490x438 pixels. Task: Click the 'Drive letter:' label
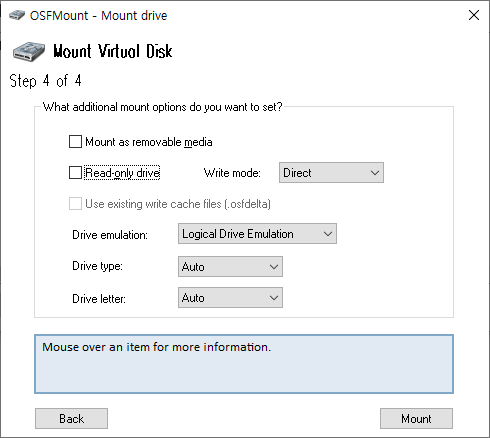[99, 299]
